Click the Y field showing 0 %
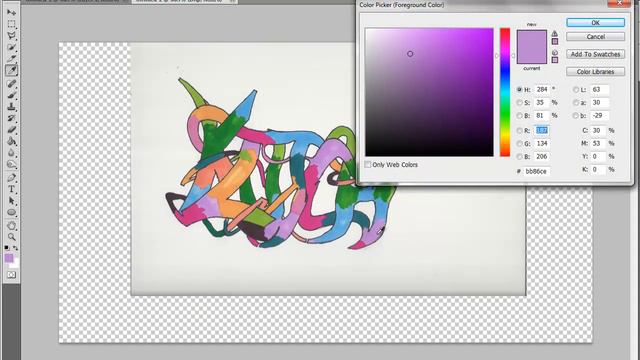640x360 pixels. 598,157
